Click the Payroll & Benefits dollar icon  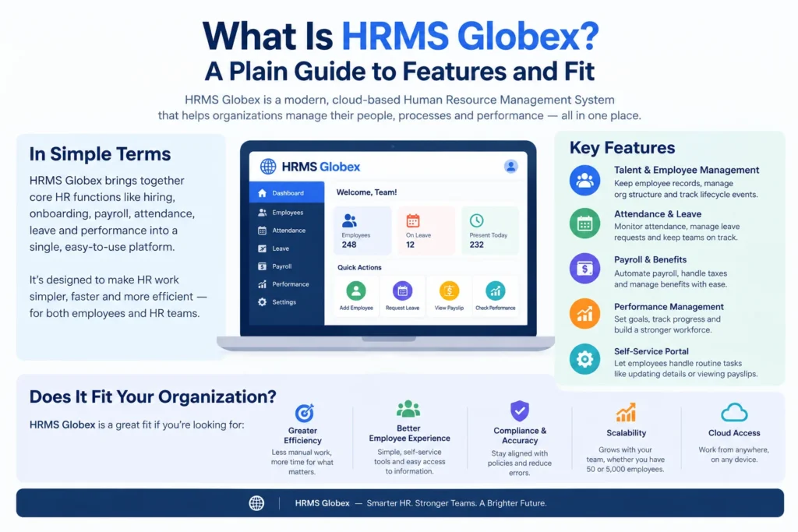coord(584,268)
